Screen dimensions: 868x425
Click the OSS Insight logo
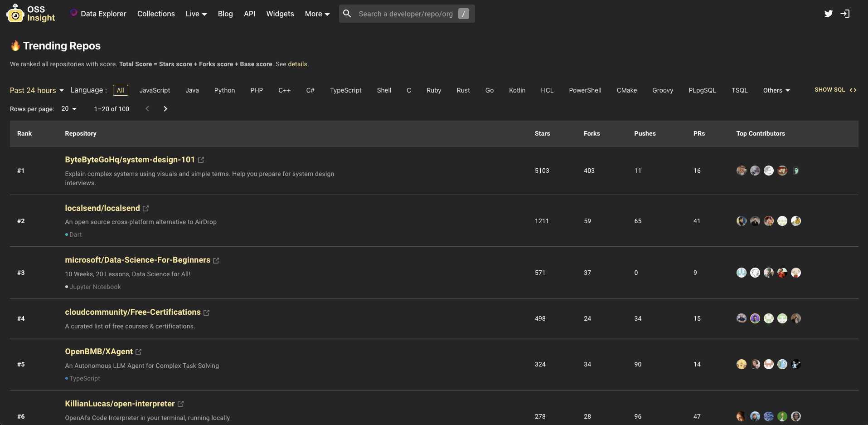pos(31,14)
